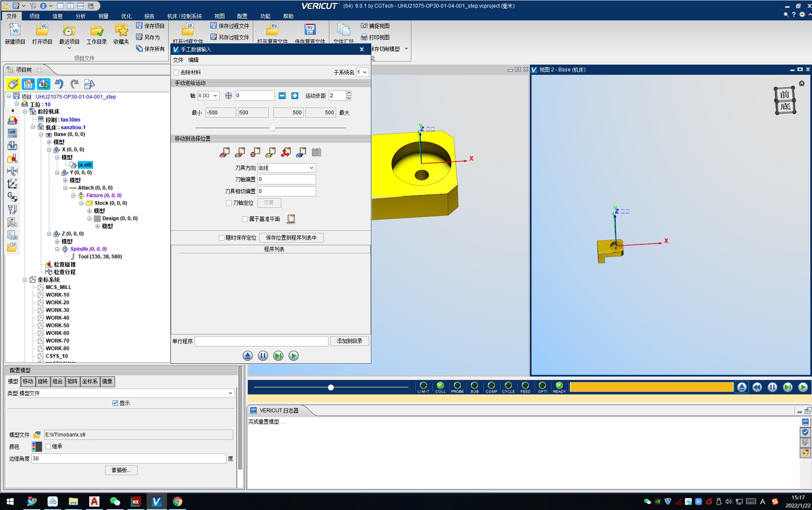This screenshot has height=510, width=812.
Task: Switch to the 旋转 tab
Action: point(43,381)
